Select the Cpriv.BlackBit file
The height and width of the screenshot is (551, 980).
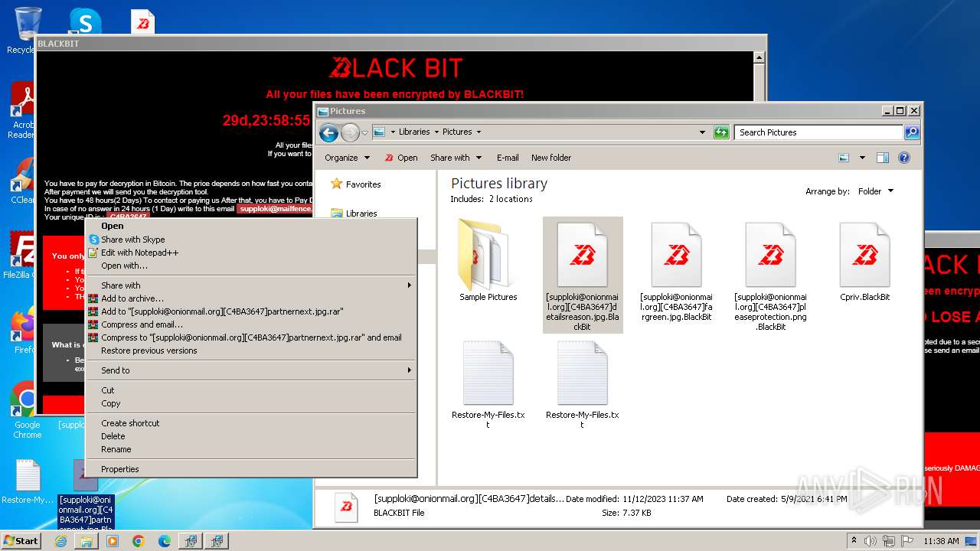(864, 262)
